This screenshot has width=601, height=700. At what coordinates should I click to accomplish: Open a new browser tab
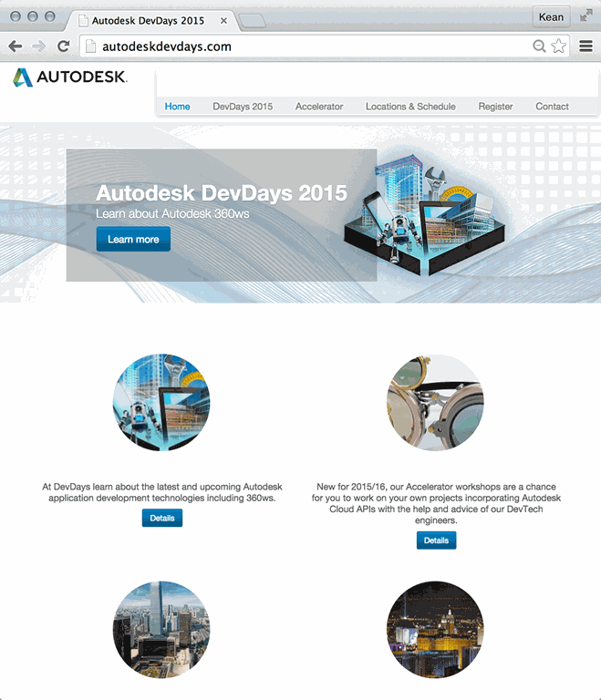pos(253,20)
